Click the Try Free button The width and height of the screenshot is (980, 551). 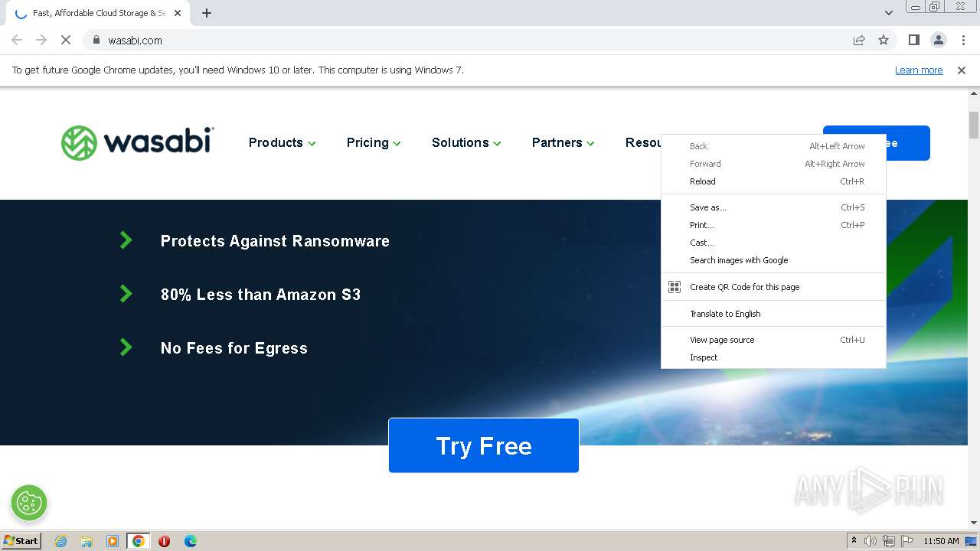tap(484, 445)
